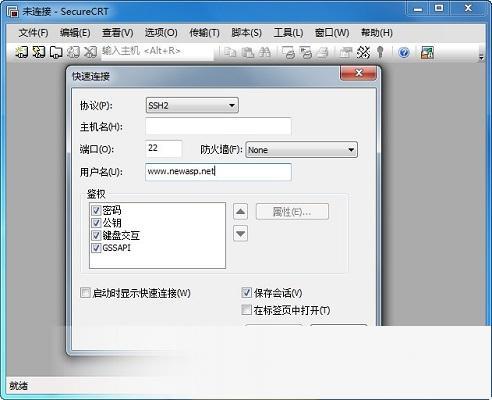The height and width of the screenshot is (400, 492).
Task: Open the 脚本(S) menu
Action: [246, 33]
